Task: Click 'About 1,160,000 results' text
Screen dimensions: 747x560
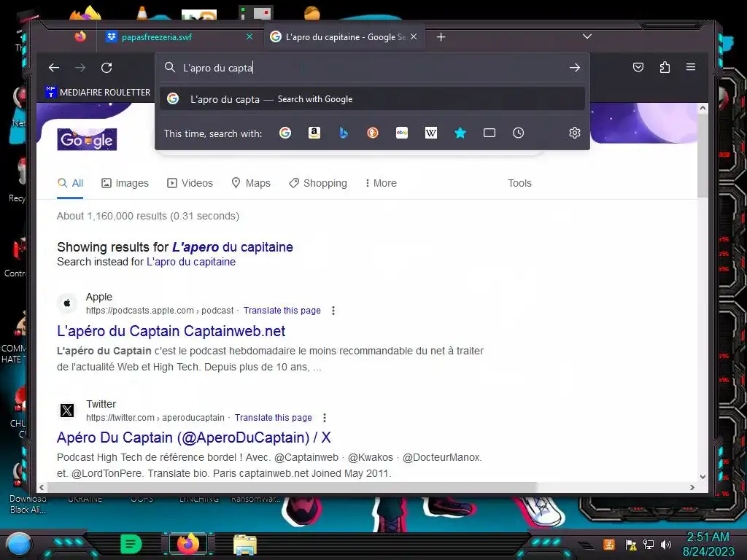Action: point(112,216)
